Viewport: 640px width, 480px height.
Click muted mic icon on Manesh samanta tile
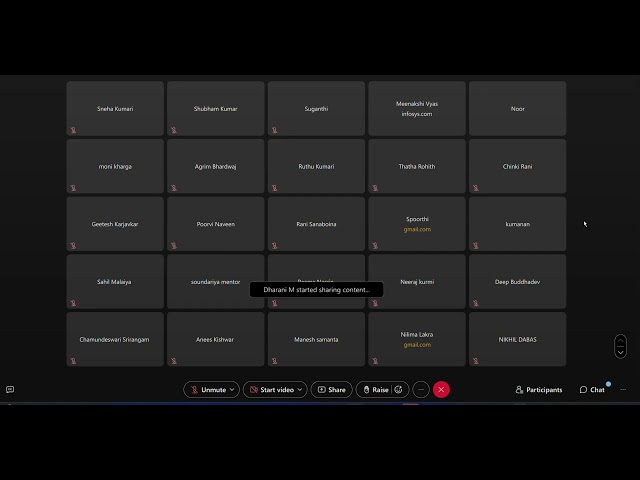point(275,361)
